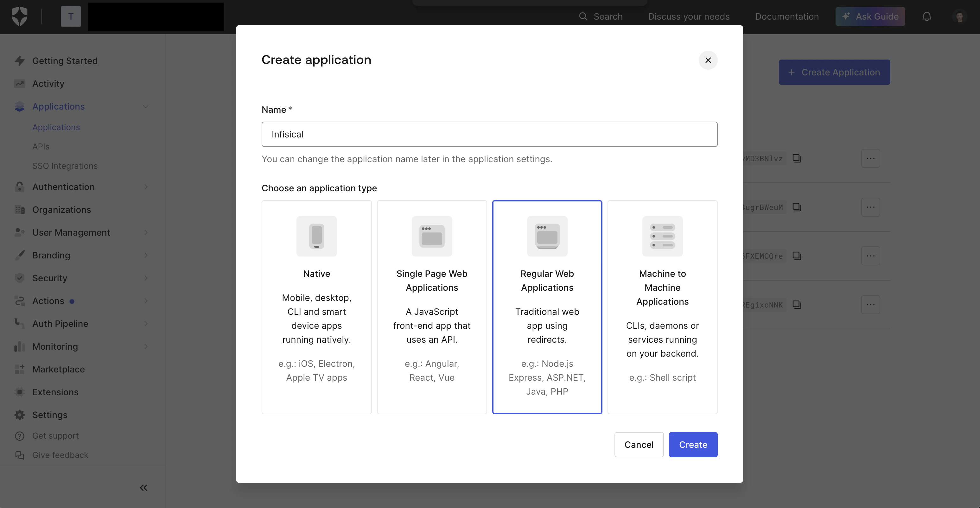Click Discuss your needs link
Image resolution: width=980 pixels, height=508 pixels.
pyautogui.click(x=689, y=17)
